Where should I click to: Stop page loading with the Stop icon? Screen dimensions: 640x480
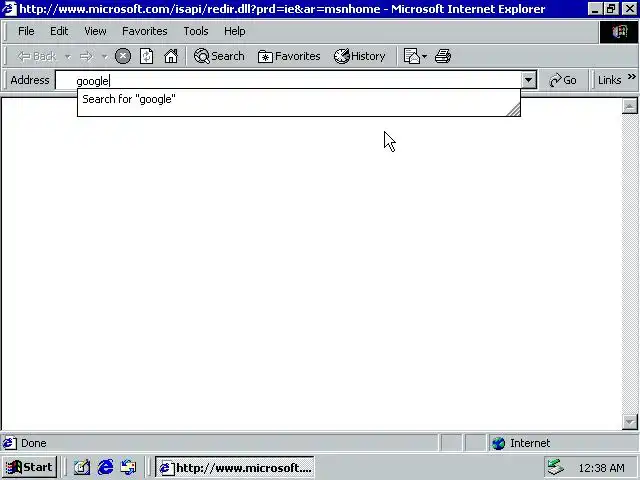[123, 56]
